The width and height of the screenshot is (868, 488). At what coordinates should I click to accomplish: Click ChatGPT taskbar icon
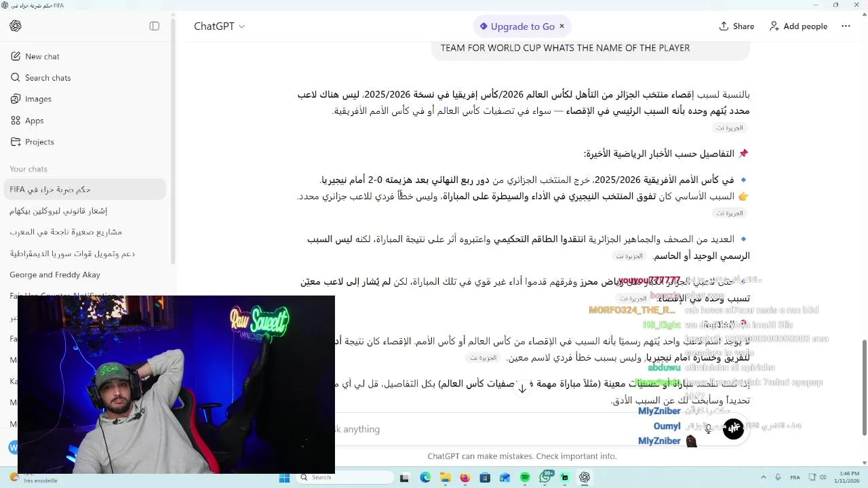585,478
